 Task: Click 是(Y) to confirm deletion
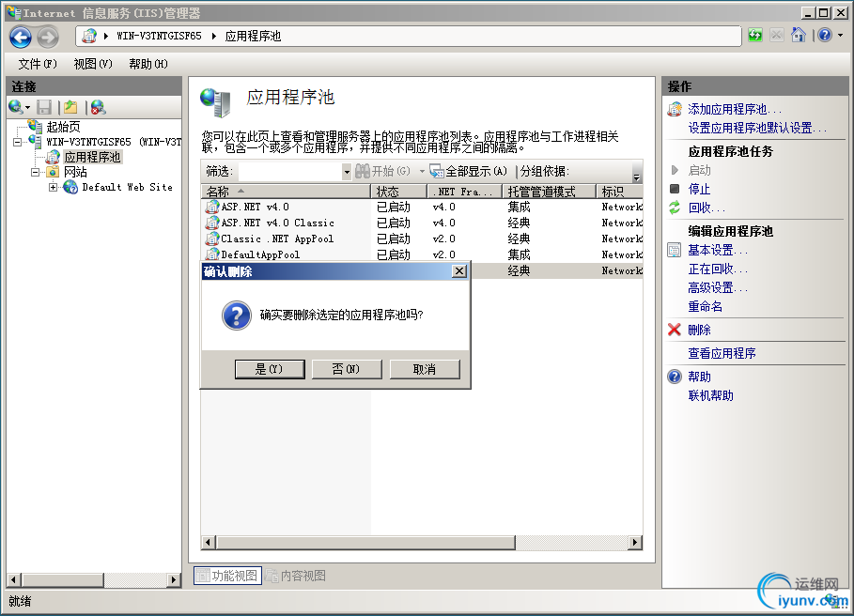pos(270,369)
